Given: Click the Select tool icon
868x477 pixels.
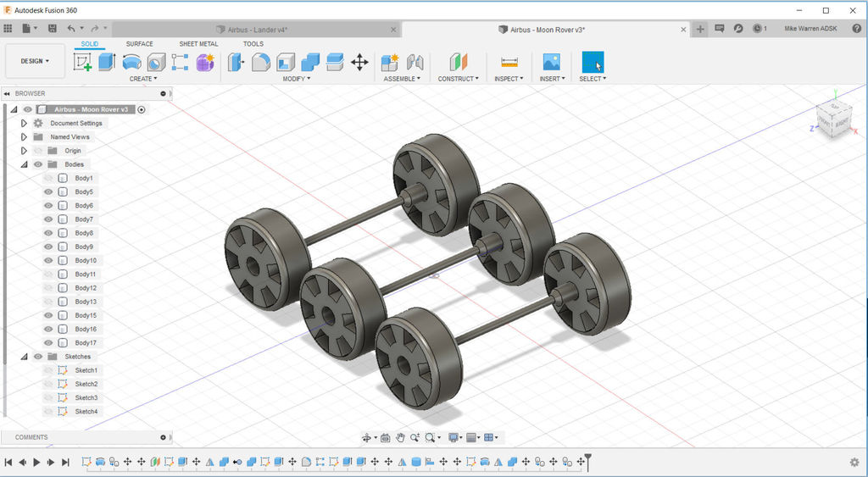Looking at the screenshot, I should 593,62.
